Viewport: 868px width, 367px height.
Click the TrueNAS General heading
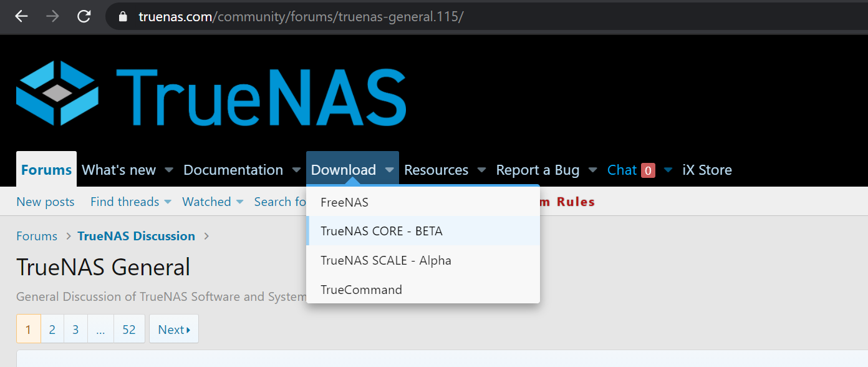point(104,267)
